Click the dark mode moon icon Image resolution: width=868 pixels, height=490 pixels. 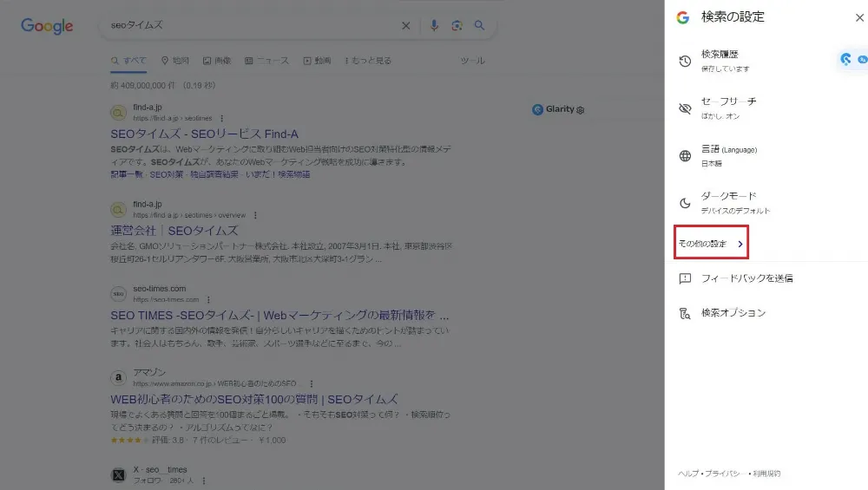685,203
